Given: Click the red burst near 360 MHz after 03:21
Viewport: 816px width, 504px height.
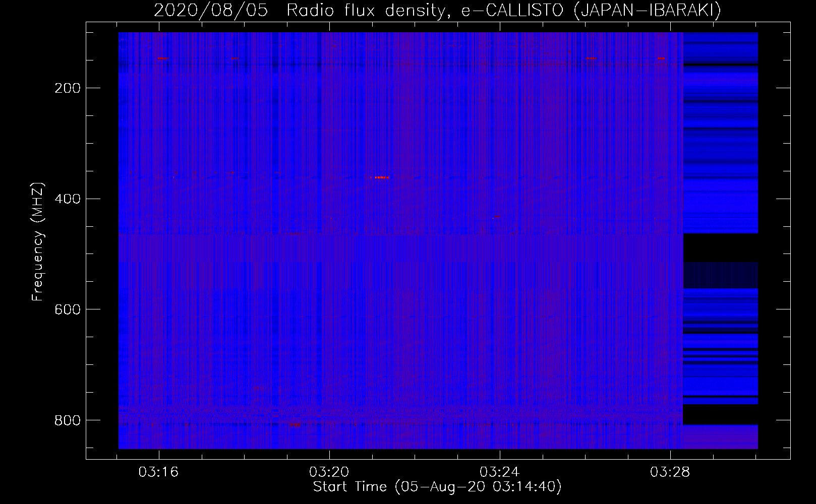Looking at the screenshot, I should (381, 177).
